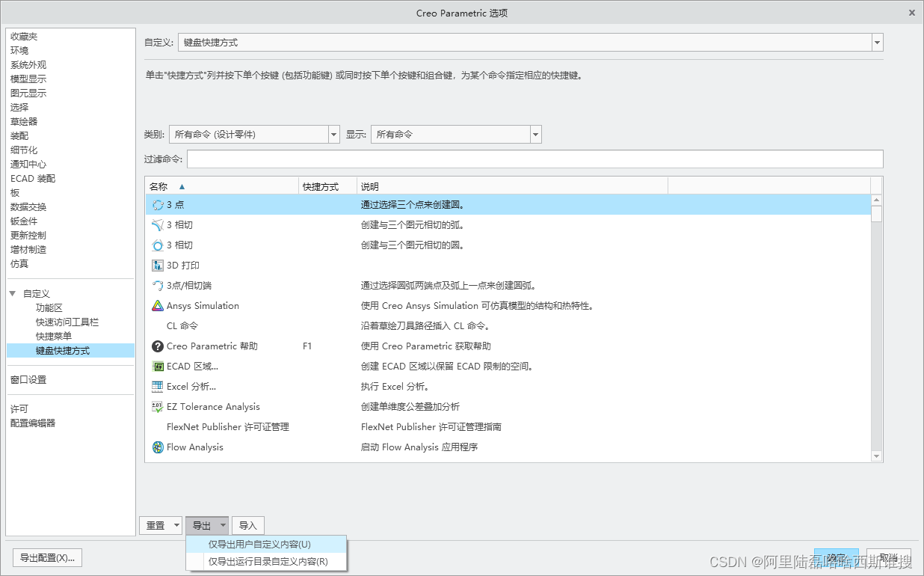Click the Creo Parametric 帮助 question icon
This screenshot has width=924, height=576.
click(x=158, y=346)
